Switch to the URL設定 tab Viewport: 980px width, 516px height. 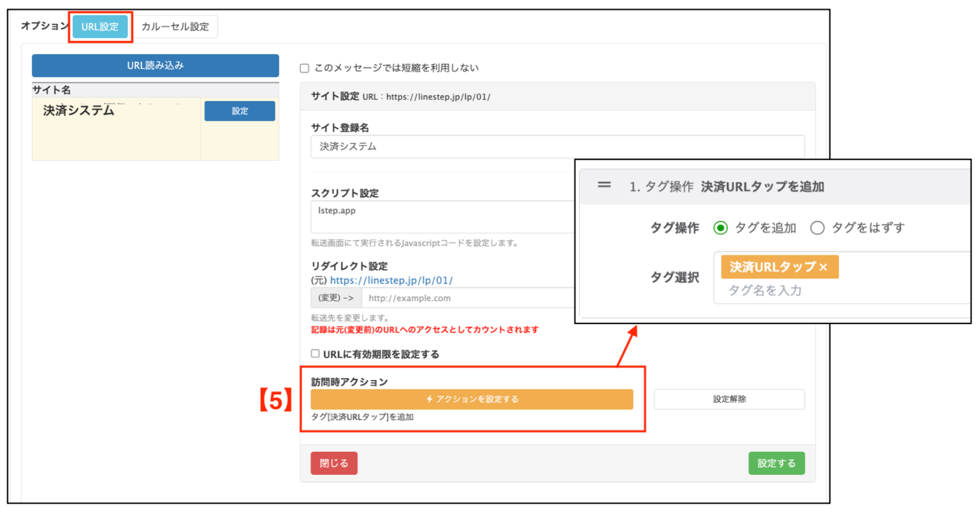pos(100,26)
